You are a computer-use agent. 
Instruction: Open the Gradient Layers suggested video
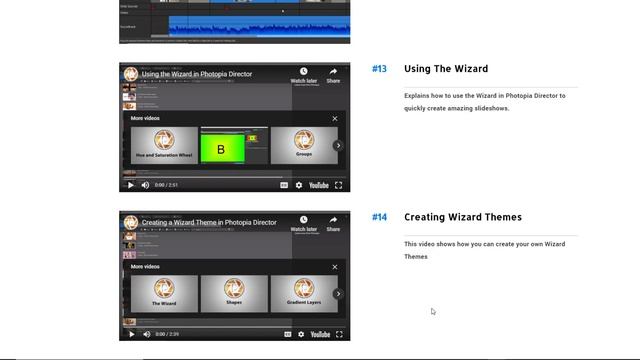[x=304, y=294]
